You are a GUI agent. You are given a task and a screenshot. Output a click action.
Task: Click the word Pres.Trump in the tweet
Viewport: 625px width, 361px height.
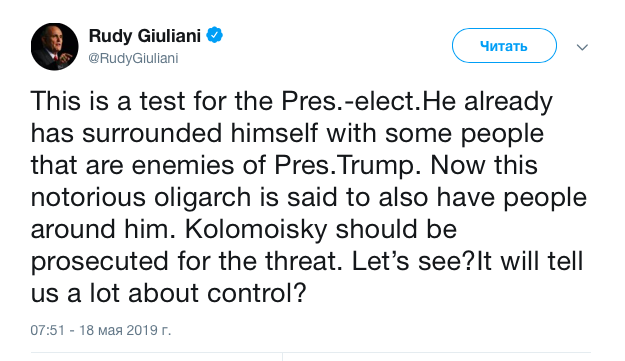coord(348,165)
